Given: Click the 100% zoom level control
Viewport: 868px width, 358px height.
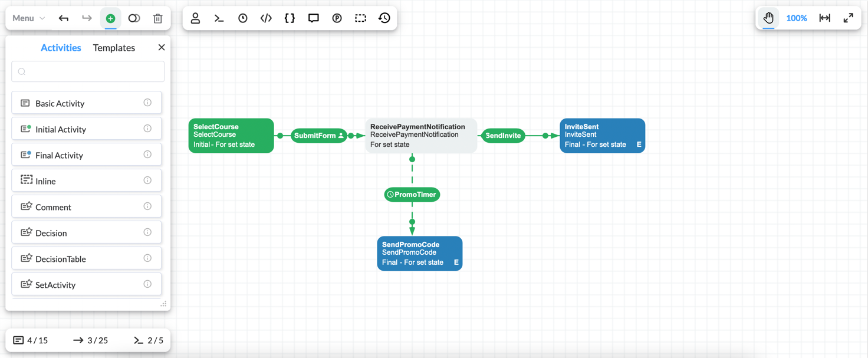Looking at the screenshot, I should (x=796, y=18).
